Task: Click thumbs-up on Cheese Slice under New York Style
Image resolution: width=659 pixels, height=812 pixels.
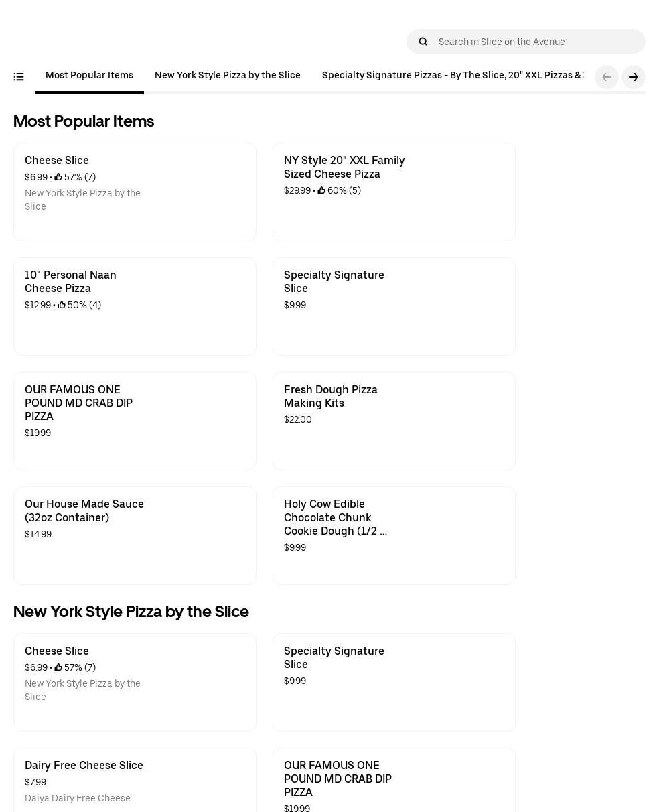Action: tap(58, 668)
